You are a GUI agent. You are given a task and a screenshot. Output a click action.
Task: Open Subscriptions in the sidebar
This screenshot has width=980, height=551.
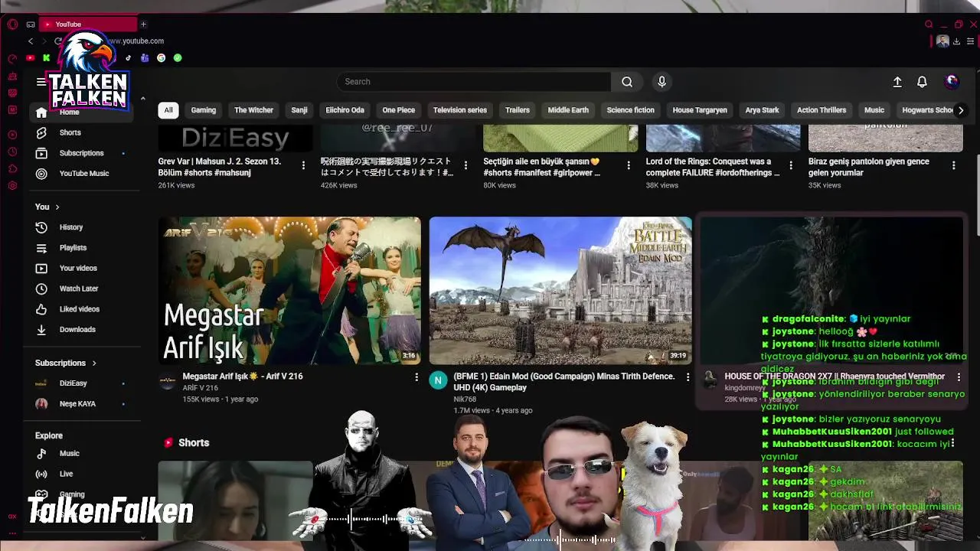[x=83, y=153]
